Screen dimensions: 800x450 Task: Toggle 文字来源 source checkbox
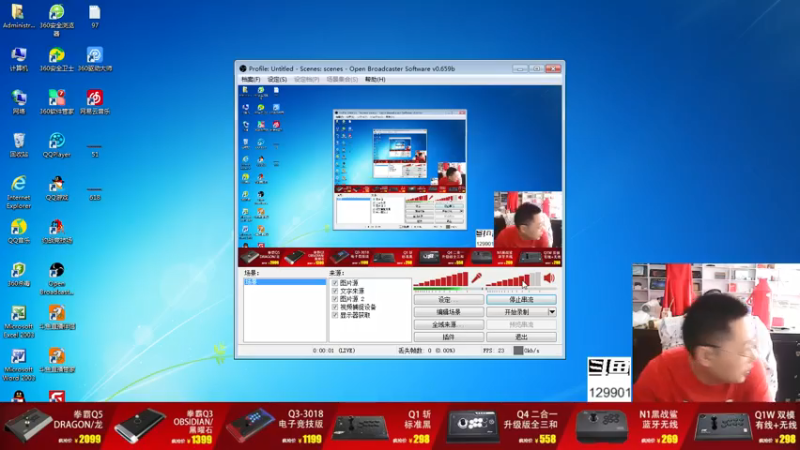335,291
